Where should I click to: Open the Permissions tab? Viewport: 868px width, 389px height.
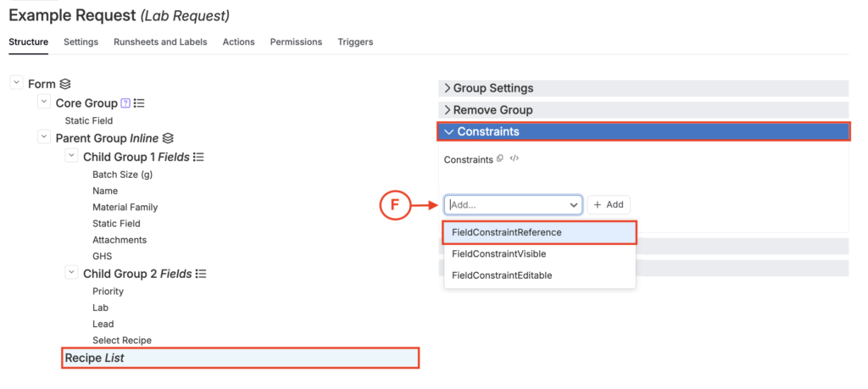[x=296, y=42]
